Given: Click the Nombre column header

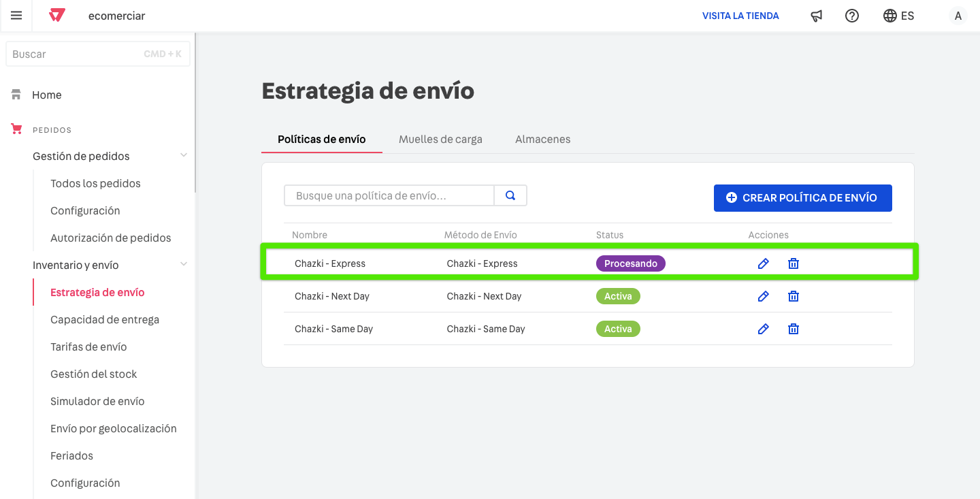Looking at the screenshot, I should point(310,235).
